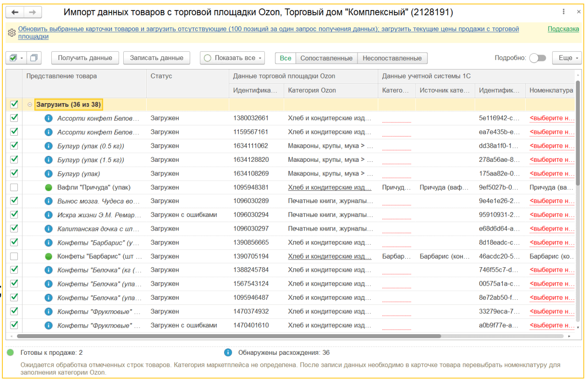Uncheck the Булгур (упак 0.5 кг) row checkbox
This screenshot has width=588, height=380.
(x=14, y=145)
